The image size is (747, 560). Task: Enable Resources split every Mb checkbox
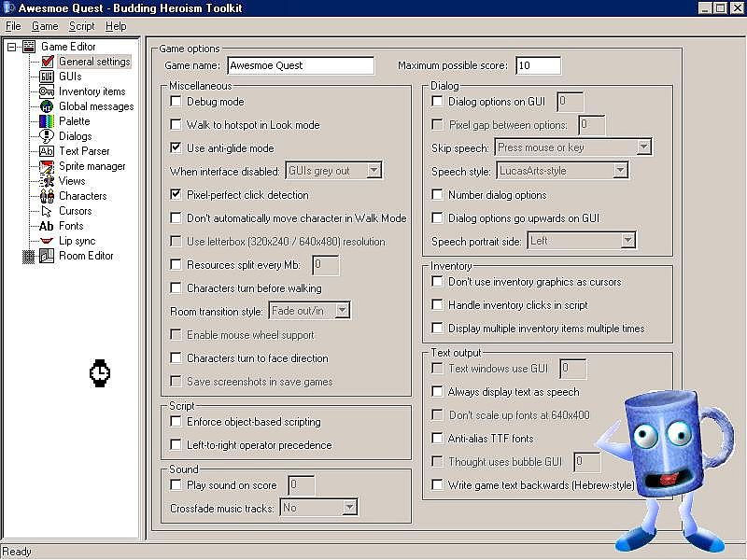pos(176,265)
